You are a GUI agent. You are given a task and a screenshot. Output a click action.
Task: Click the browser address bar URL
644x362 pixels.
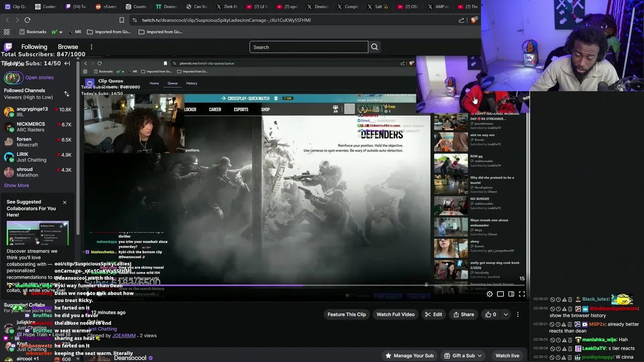click(226, 20)
